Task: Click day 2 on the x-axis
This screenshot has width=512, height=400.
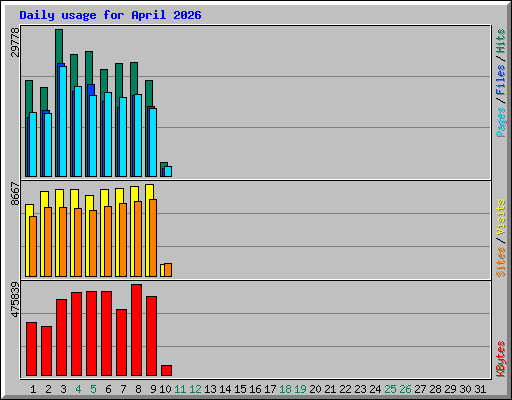Action: (x=48, y=389)
